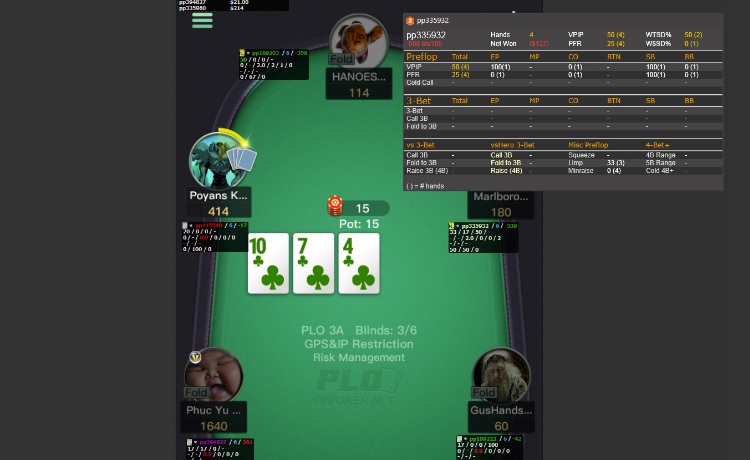Click Poyans K hole cards icon
This screenshot has width=750, height=460.
coord(242,159)
